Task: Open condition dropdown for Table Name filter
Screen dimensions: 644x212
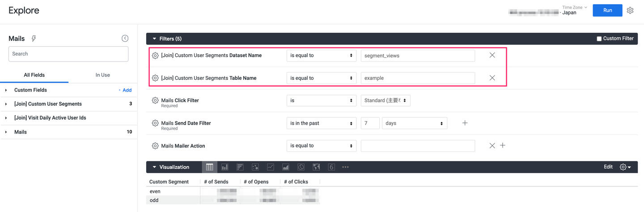Action: coord(321,78)
